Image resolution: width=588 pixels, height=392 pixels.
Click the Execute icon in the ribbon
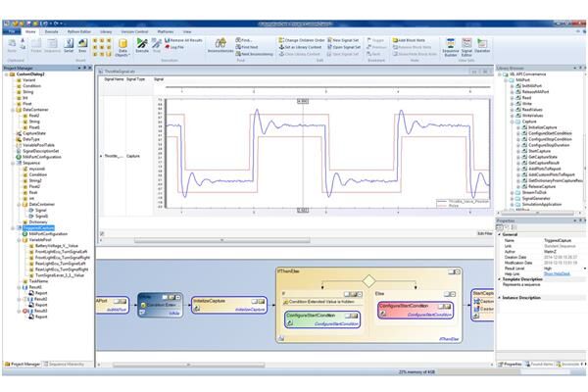142,46
